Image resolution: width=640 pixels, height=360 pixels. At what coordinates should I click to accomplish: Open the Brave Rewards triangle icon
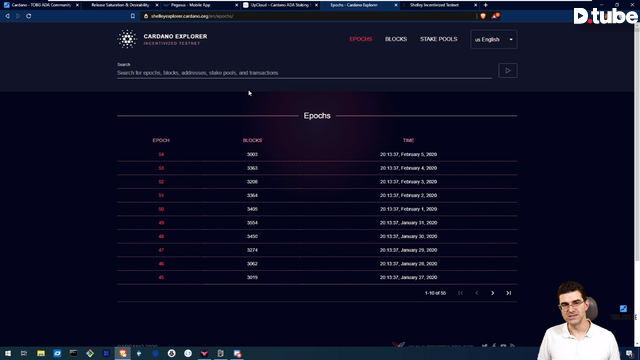click(495, 16)
